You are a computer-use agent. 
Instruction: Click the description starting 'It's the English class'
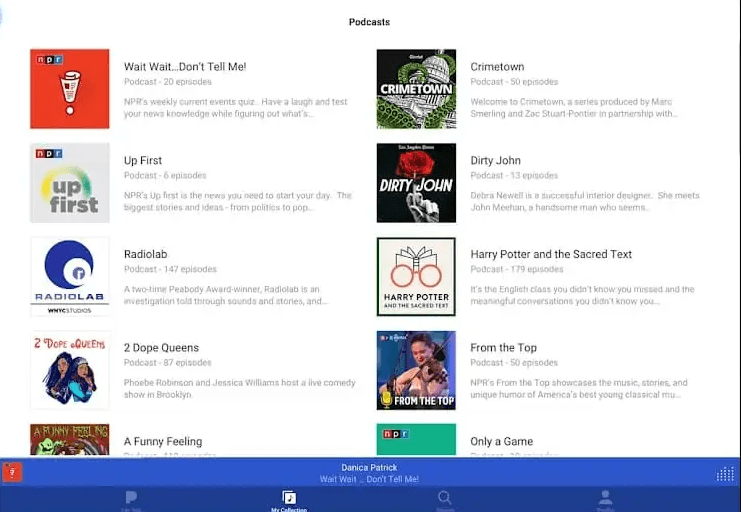582,295
